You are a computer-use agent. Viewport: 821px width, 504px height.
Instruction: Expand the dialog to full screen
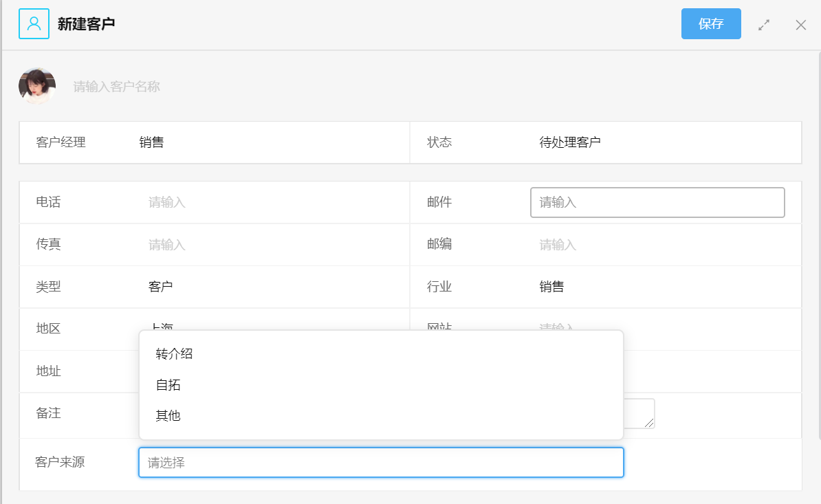point(763,25)
